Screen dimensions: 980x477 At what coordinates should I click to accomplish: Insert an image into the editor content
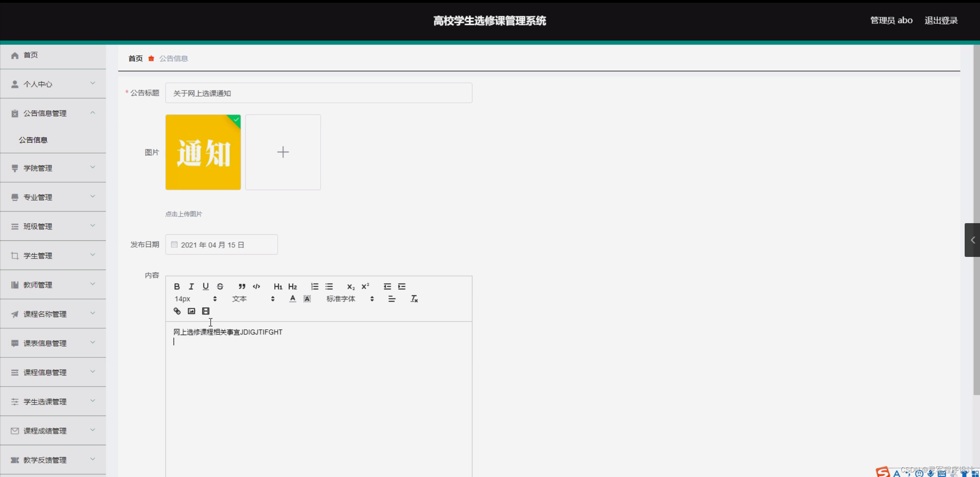coord(191,311)
